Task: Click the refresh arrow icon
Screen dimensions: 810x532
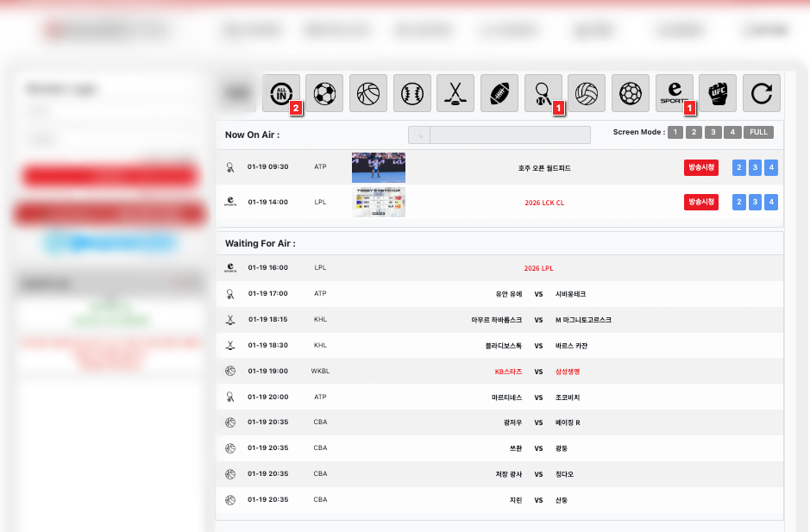Action: [761, 93]
